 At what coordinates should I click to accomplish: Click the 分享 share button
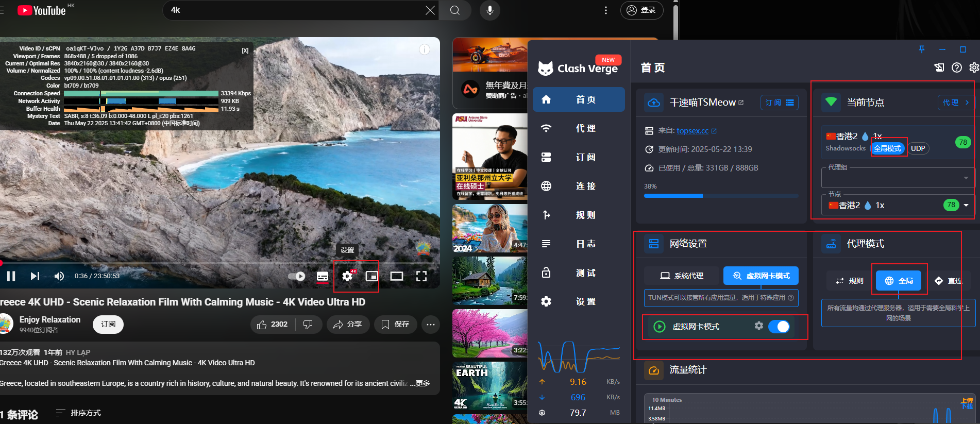(x=348, y=324)
